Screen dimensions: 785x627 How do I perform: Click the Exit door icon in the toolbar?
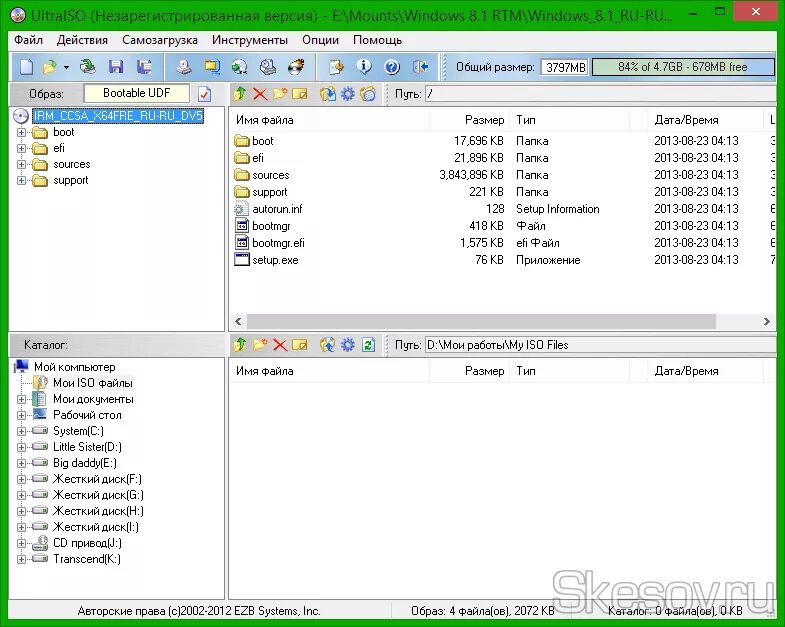(420, 67)
